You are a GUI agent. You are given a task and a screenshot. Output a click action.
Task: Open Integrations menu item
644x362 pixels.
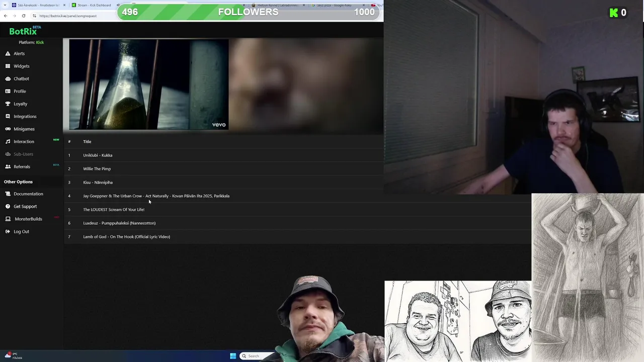pos(25,116)
